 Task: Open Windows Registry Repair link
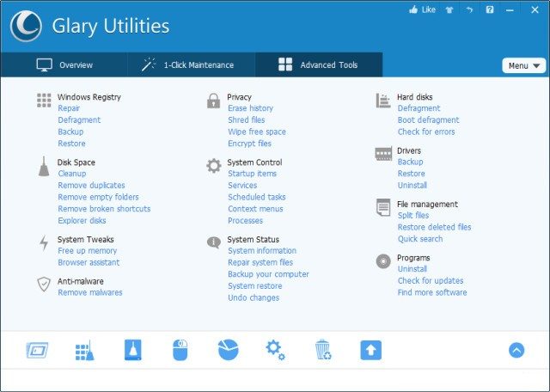69,108
